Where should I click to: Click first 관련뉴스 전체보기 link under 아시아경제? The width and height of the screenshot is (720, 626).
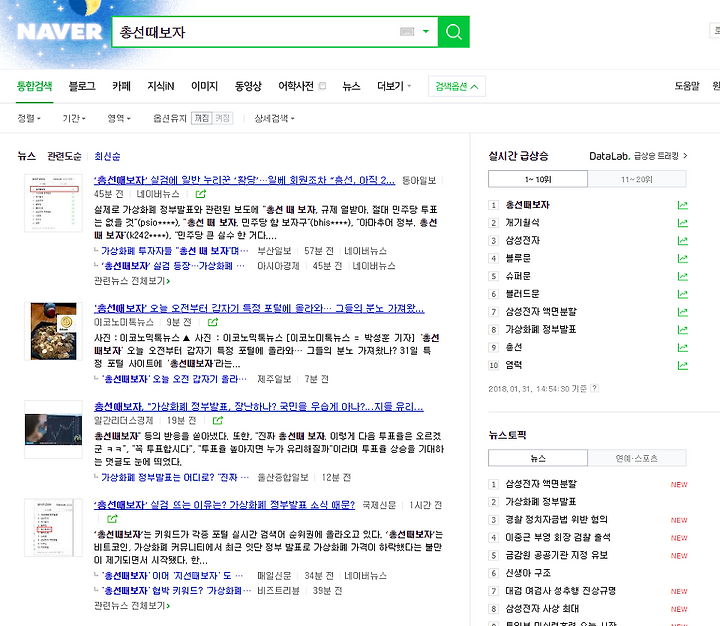pos(132,281)
